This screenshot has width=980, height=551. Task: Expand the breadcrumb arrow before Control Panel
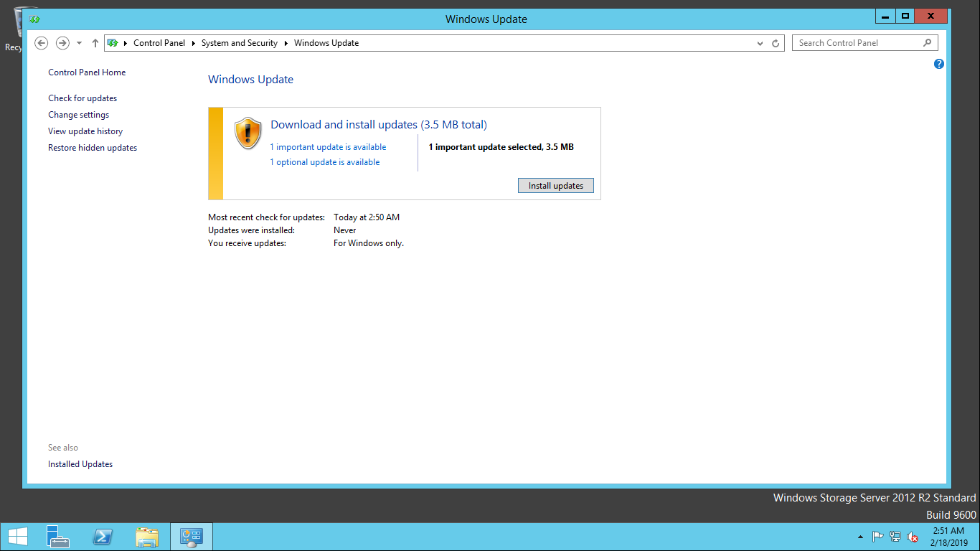(x=126, y=43)
